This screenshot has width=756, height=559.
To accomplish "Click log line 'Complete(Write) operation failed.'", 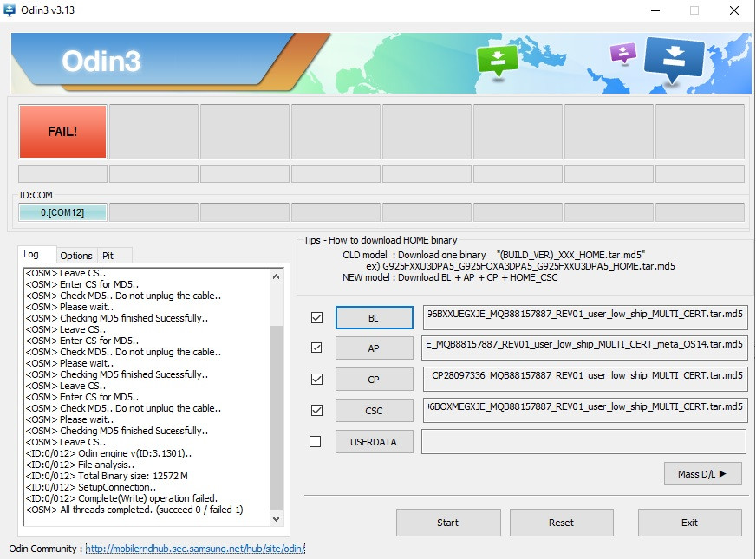I will (121, 498).
